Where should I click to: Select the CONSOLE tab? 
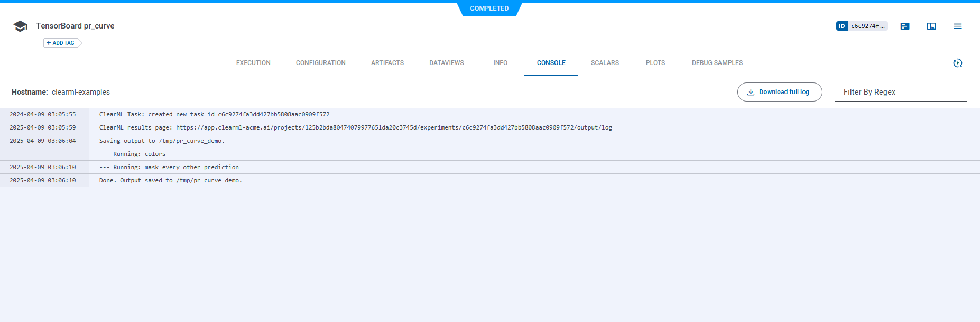point(551,63)
